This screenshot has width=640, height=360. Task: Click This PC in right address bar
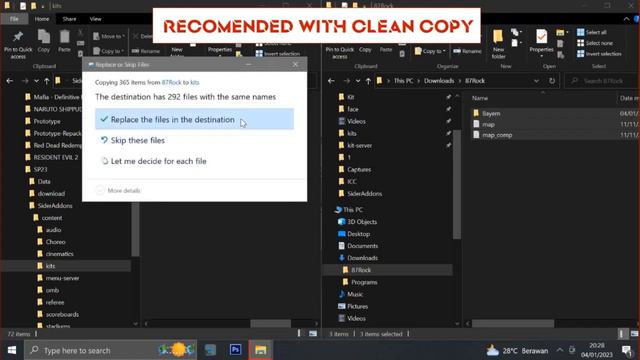pyautogui.click(x=403, y=81)
